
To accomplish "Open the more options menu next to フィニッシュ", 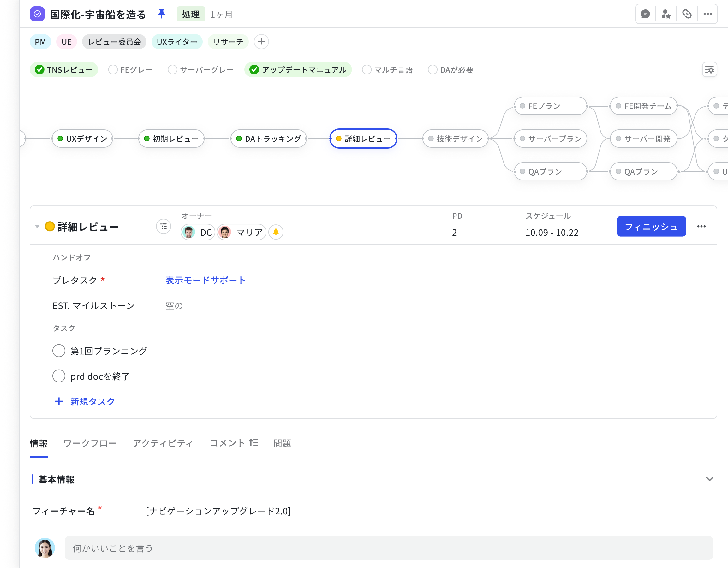I will [x=702, y=227].
